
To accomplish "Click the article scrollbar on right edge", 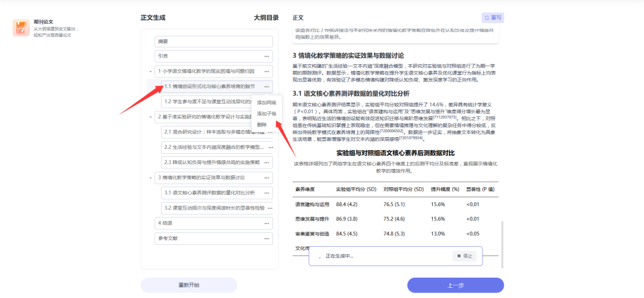I will 502,245.
